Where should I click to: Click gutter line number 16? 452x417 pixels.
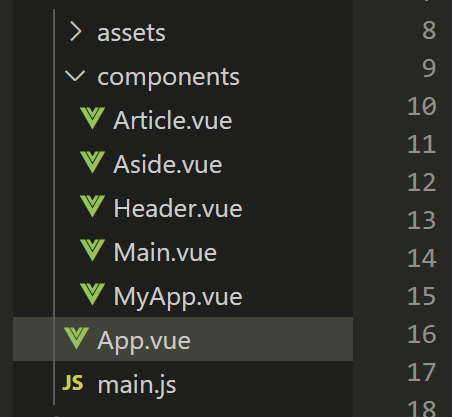pyautogui.click(x=422, y=334)
